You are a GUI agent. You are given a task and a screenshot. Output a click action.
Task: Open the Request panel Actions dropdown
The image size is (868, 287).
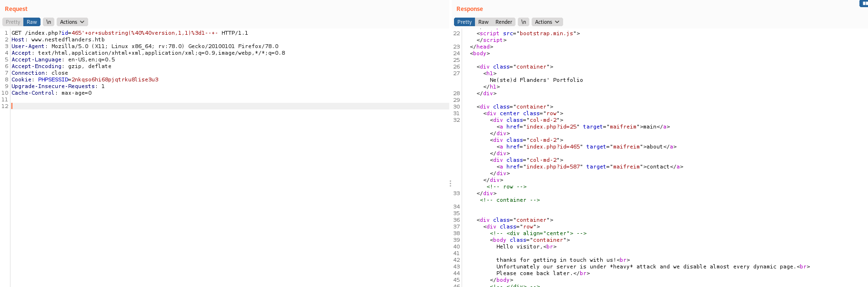(72, 22)
